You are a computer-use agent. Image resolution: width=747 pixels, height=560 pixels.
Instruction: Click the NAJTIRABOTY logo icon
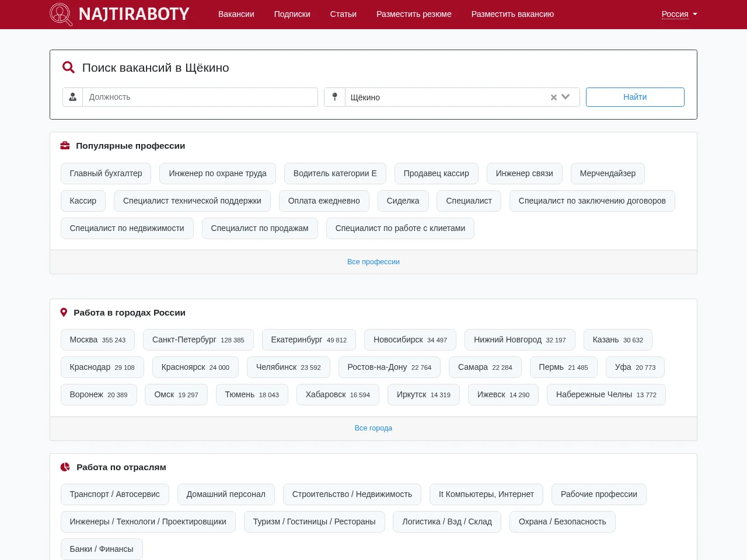pos(61,14)
